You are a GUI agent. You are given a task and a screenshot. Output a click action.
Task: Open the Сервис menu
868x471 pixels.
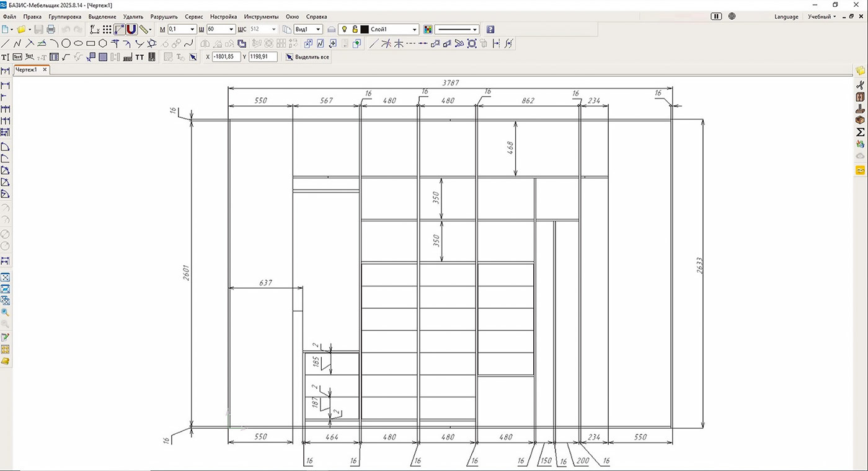pyautogui.click(x=194, y=17)
